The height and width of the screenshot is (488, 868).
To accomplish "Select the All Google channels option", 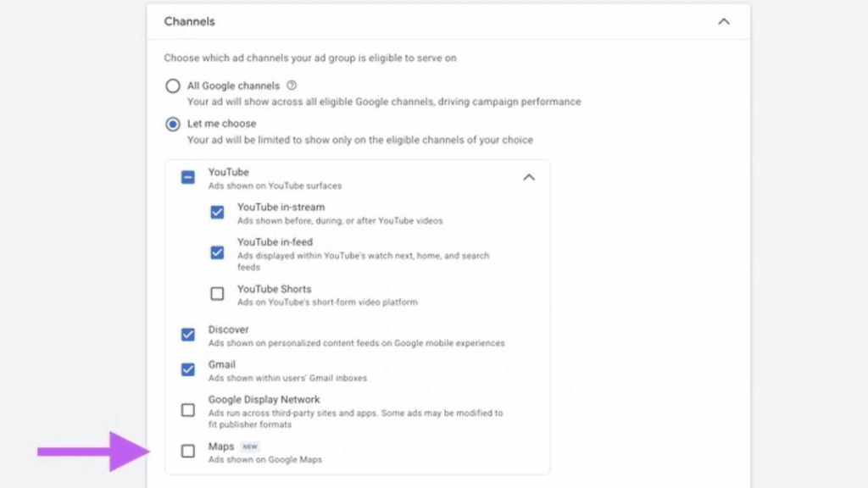I will 172,86.
